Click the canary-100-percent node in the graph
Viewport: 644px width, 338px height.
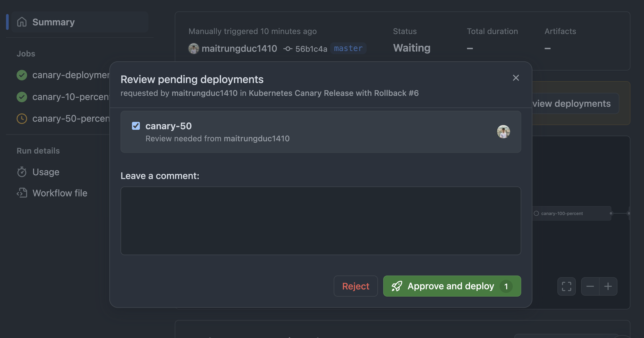point(562,213)
